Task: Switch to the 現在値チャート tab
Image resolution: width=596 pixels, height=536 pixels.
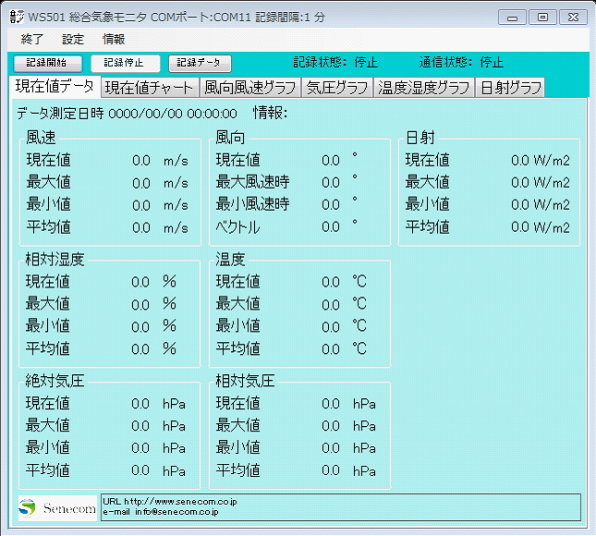Action: [x=149, y=88]
